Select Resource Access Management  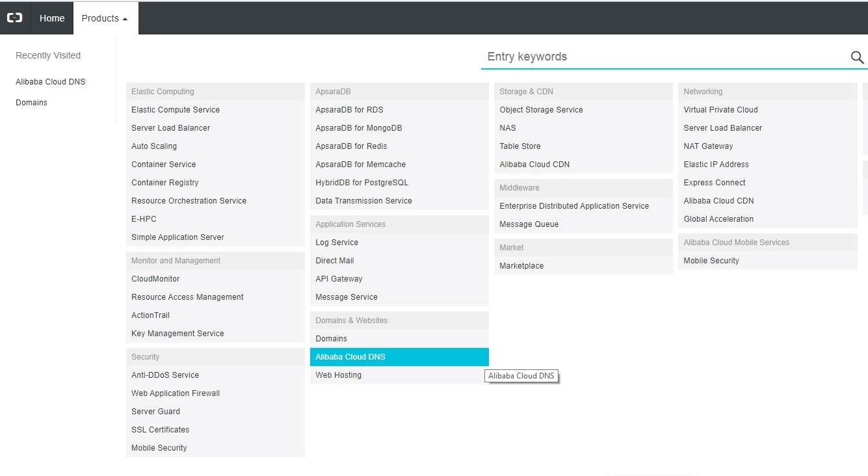[x=215, y=297]
